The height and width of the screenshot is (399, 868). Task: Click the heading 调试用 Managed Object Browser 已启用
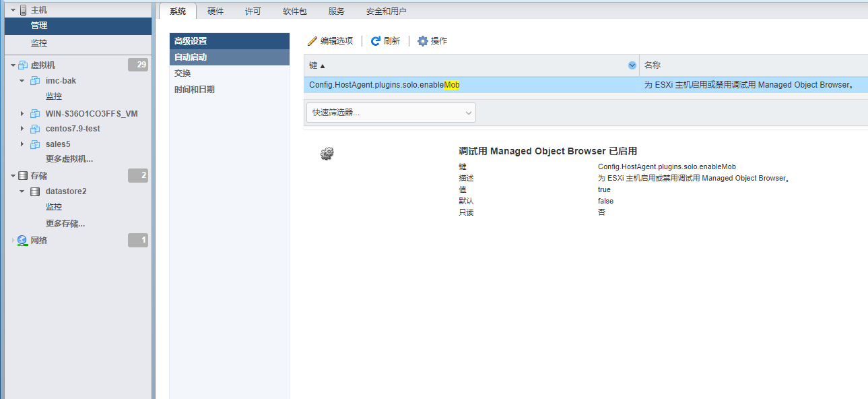(x=547, y=151)
